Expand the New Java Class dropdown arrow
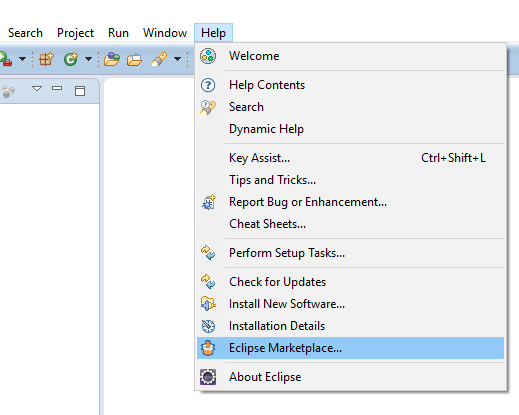The image size is (519, 415). tap(88, 59)
